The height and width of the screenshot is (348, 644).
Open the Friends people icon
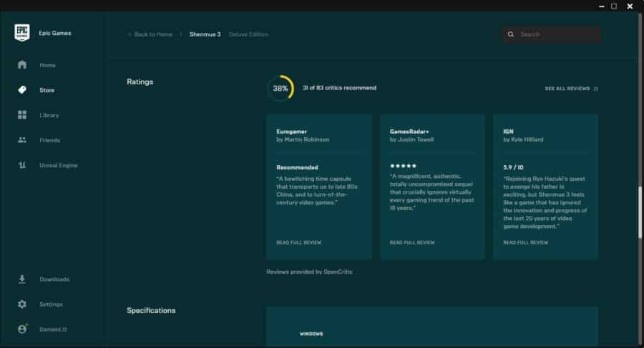pyautogui.click(x=22, y=140)
